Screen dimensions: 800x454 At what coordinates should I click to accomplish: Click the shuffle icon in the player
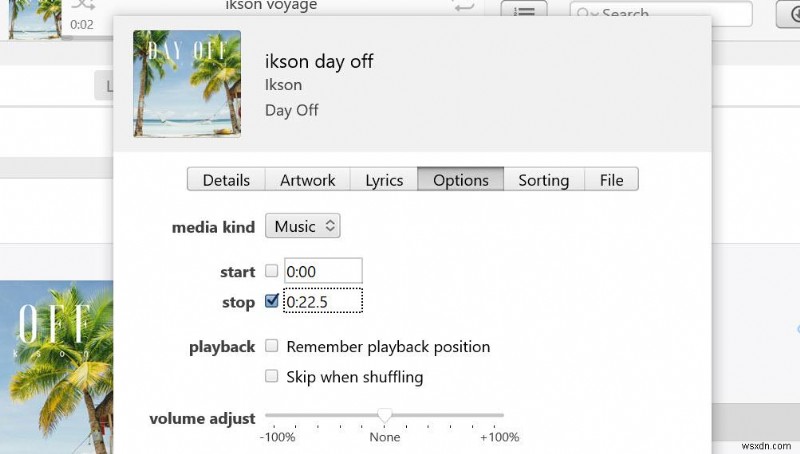point(83,5)
